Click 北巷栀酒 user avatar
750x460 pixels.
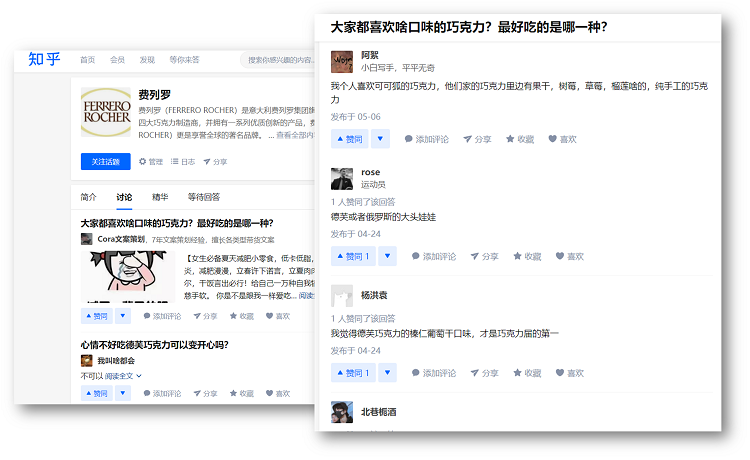[x=342, y=412]
